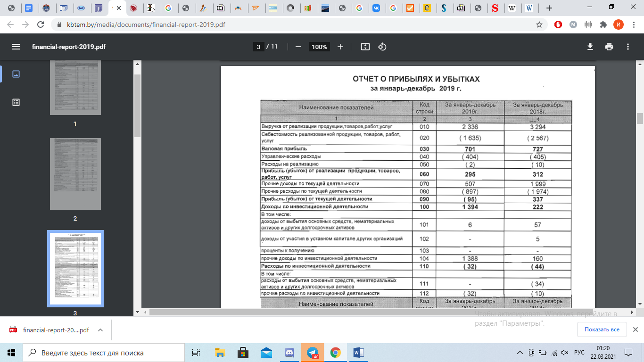This screenshot has width=644, height=362.
Task: Switch to the yellow C tab
Action: (427, 8)
